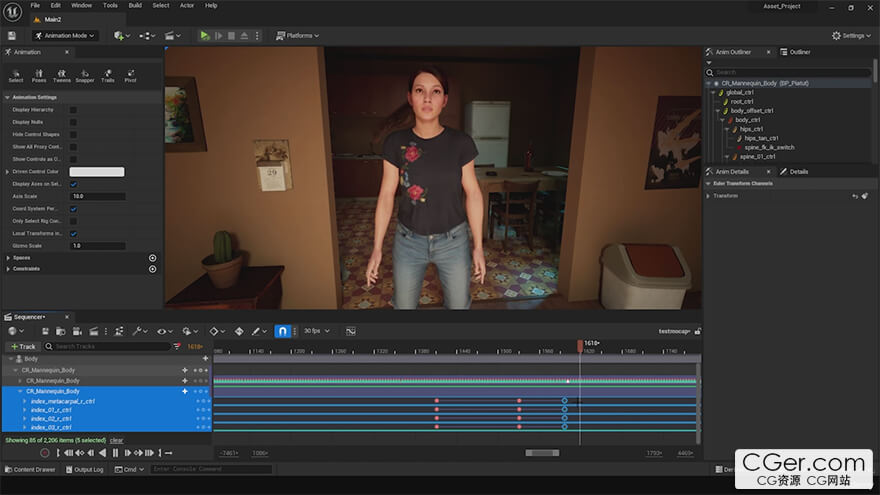The width and height of the screenshot is (880, 495).
Task: Select the Pivot tool
Action: pos(130,75)
